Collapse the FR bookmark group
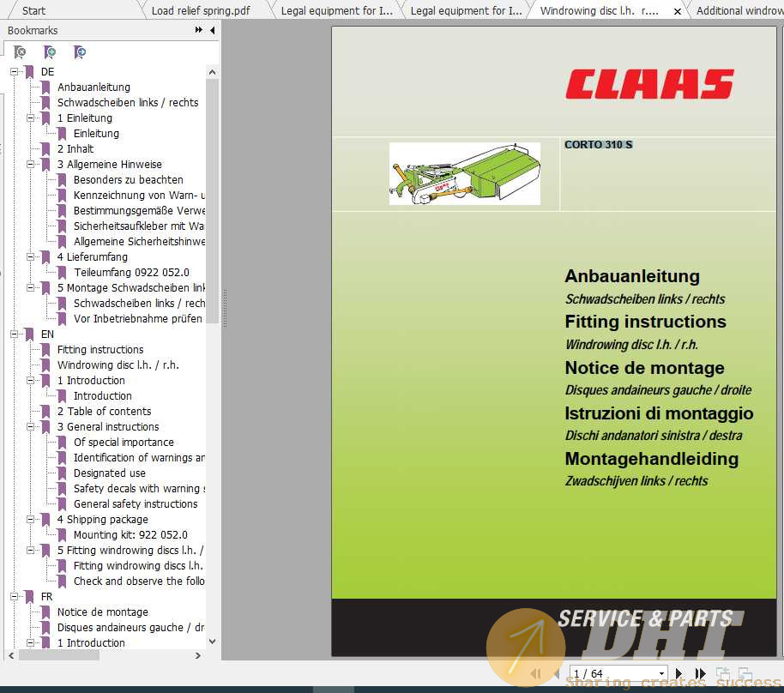The image size is (784, 693). point(15,596)
